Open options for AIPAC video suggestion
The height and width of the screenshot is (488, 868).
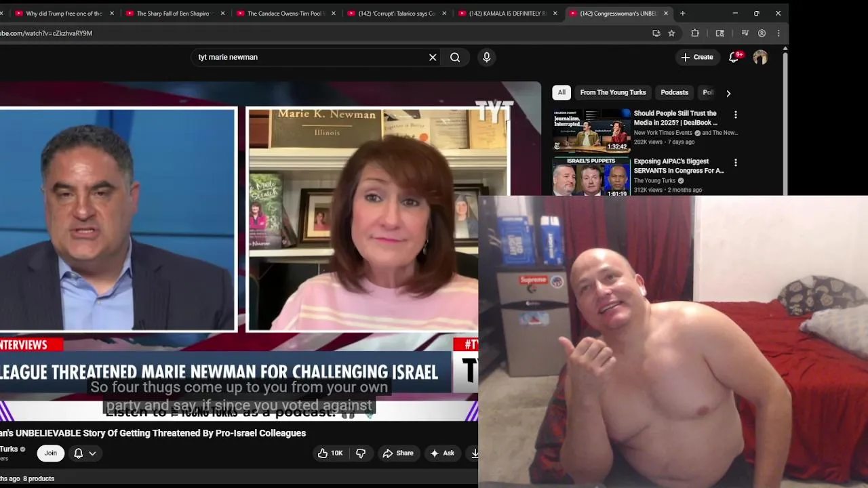pos(735,163)
